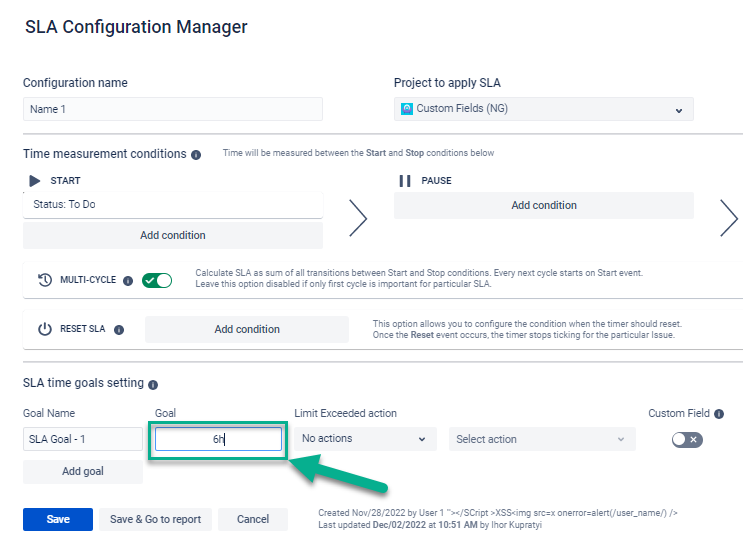The height and width of the screenshot is (545, 743).
Task: Open the Project to apply SLA dropdown
Action: 544,109
